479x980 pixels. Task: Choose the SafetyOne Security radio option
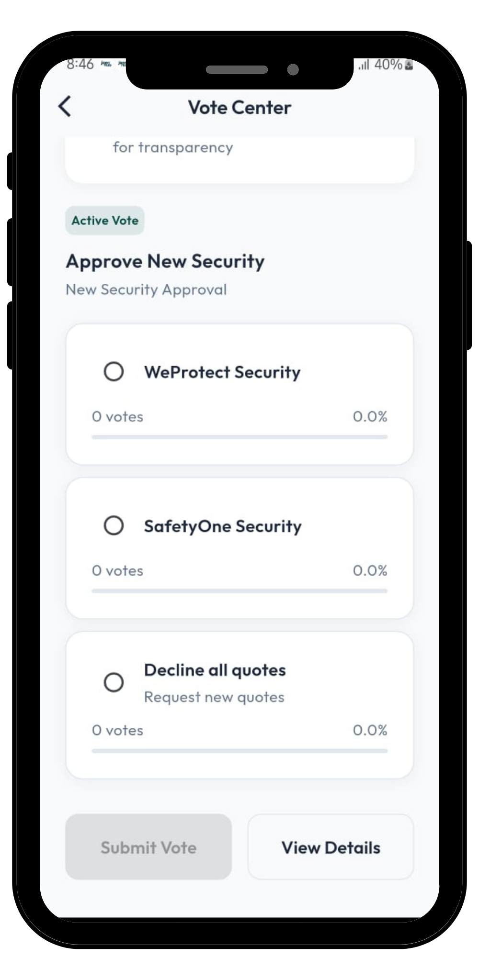coord(114,525)
